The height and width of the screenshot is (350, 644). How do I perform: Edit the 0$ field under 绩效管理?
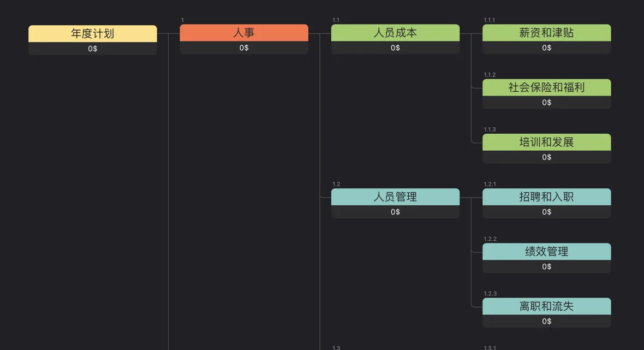(x=546, y=266)
